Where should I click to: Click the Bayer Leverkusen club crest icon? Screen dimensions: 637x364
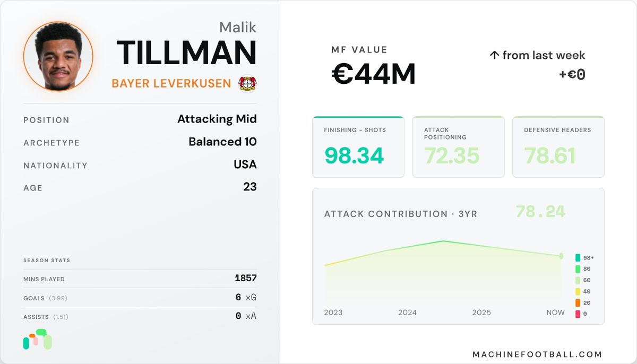point(247,83)
